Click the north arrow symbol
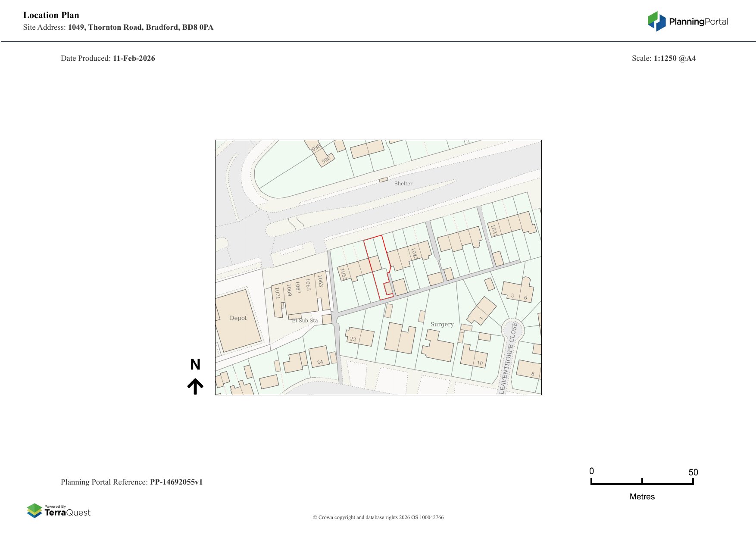This screenshot has height=535, width=756. 195,386
